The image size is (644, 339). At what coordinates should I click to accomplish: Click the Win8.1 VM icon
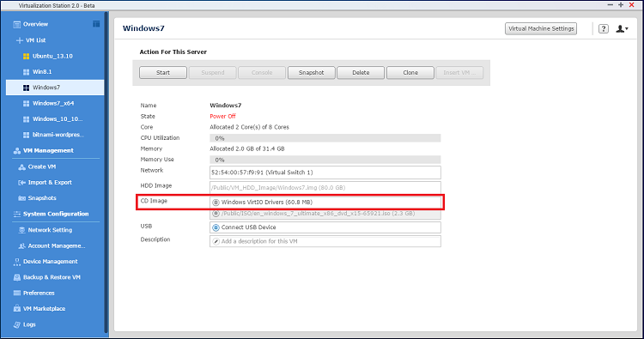[26, 72]
